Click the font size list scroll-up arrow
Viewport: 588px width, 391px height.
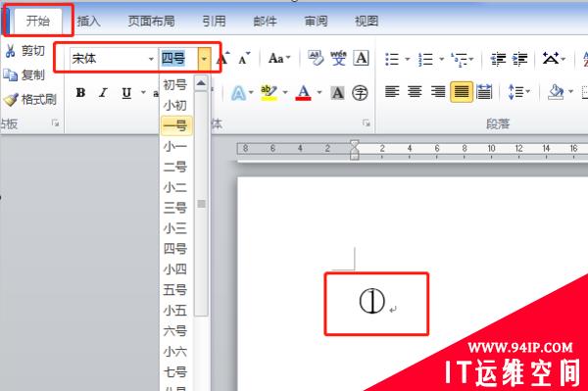tap(201, 83)
